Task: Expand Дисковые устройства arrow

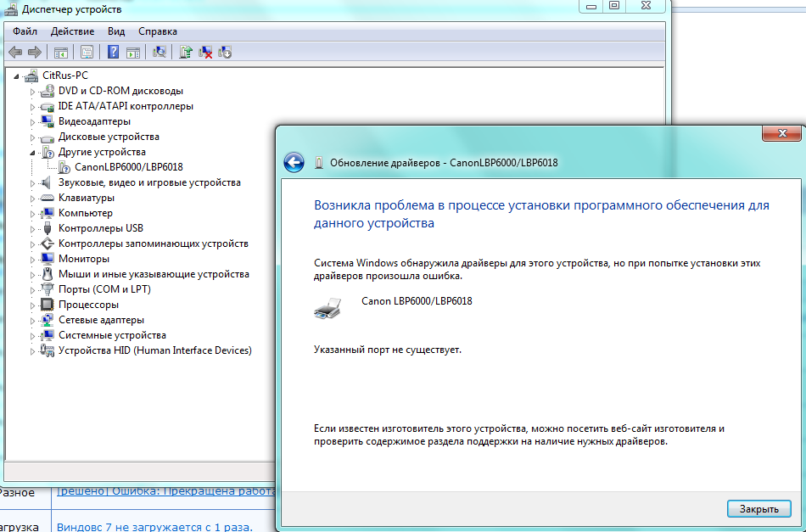Action: [x=32, y=137]
